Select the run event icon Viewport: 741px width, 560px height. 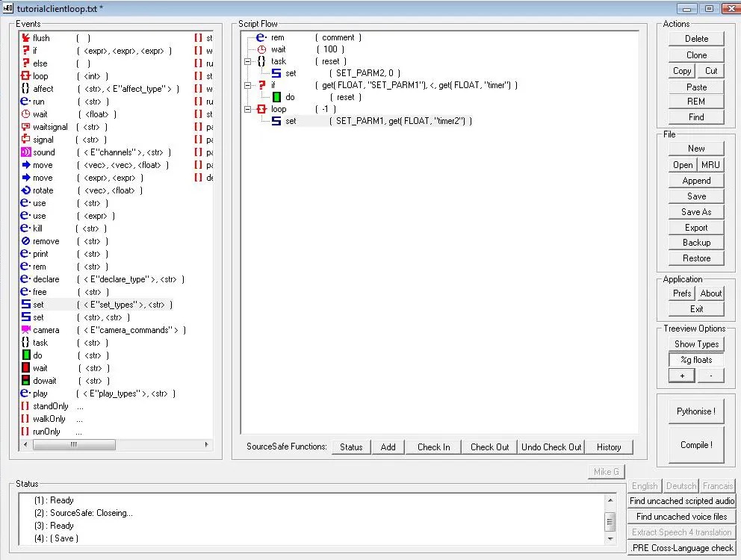26,101
